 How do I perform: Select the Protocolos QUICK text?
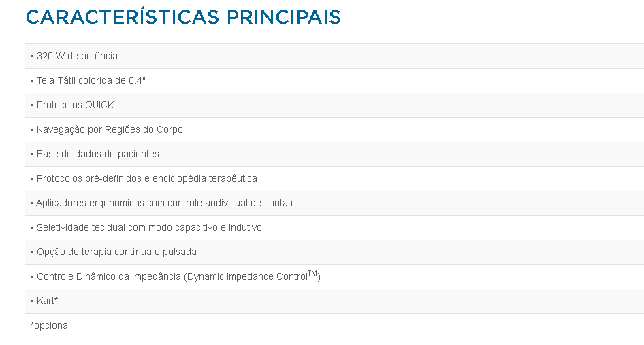pyautogui.click(x=75, y=105)
